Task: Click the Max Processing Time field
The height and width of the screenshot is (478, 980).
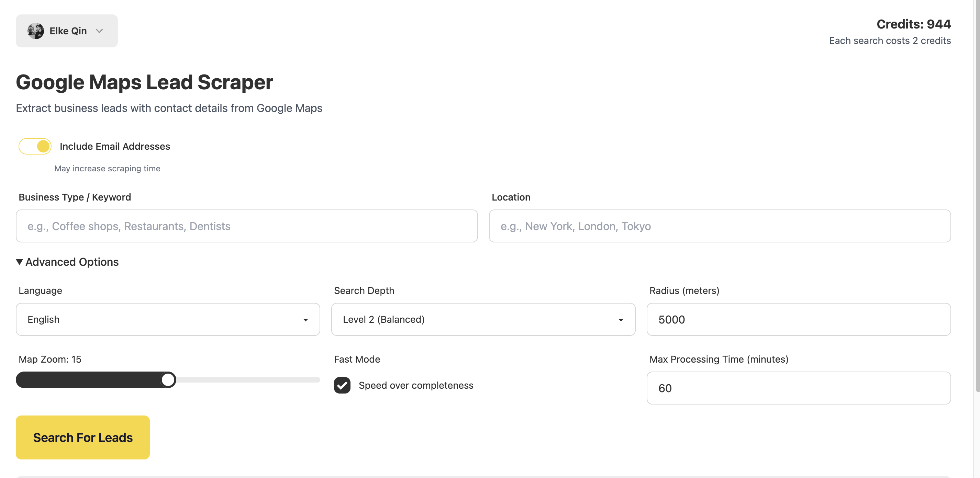Action: (x=798, y=388)
